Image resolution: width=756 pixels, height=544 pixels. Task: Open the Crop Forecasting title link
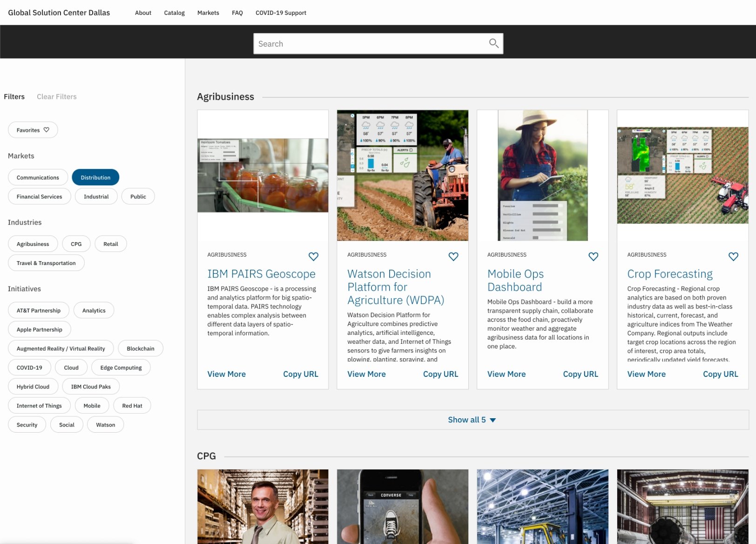coord(670,274)
